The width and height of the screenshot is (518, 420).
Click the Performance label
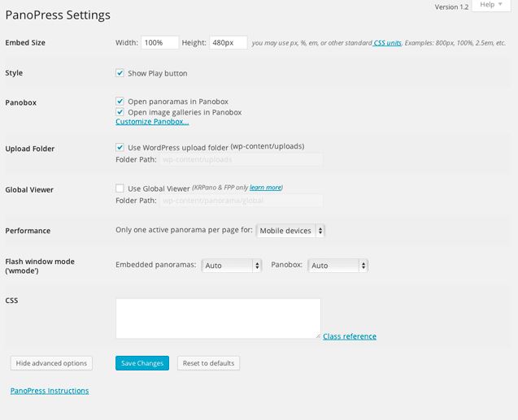pyautogui.click(x=28, y=231)
